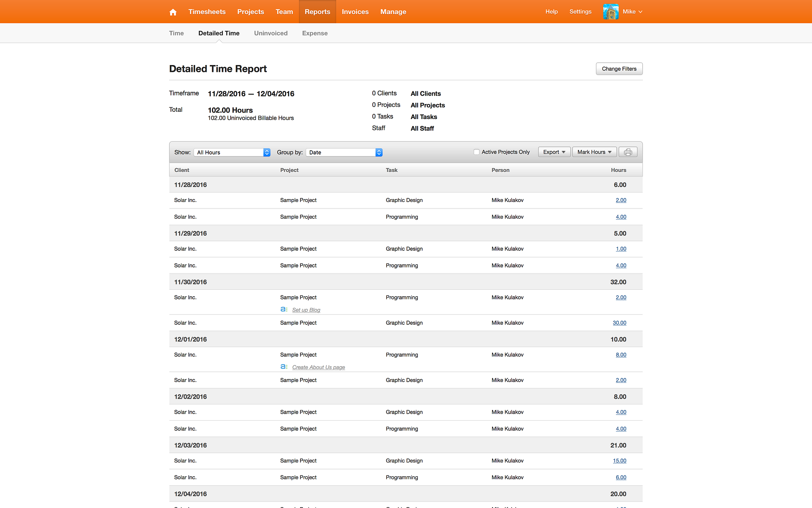
Task: Open the Create About Us page link
Action: (318, 367)
